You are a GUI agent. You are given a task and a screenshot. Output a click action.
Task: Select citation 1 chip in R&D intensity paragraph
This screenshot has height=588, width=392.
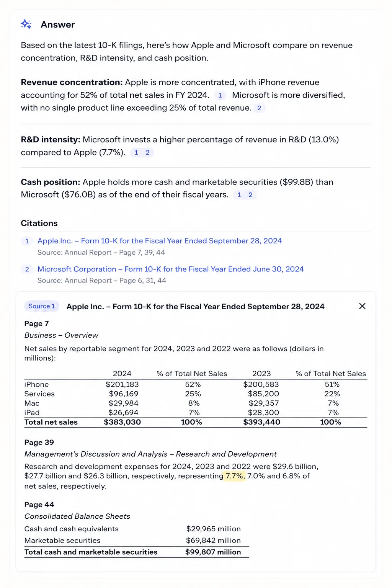[x=136, y=152]
